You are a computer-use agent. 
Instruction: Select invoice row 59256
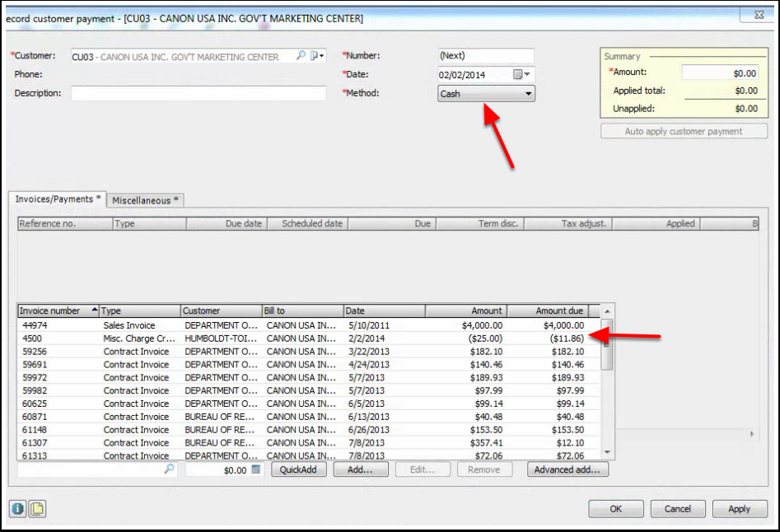tap(309, 352)
